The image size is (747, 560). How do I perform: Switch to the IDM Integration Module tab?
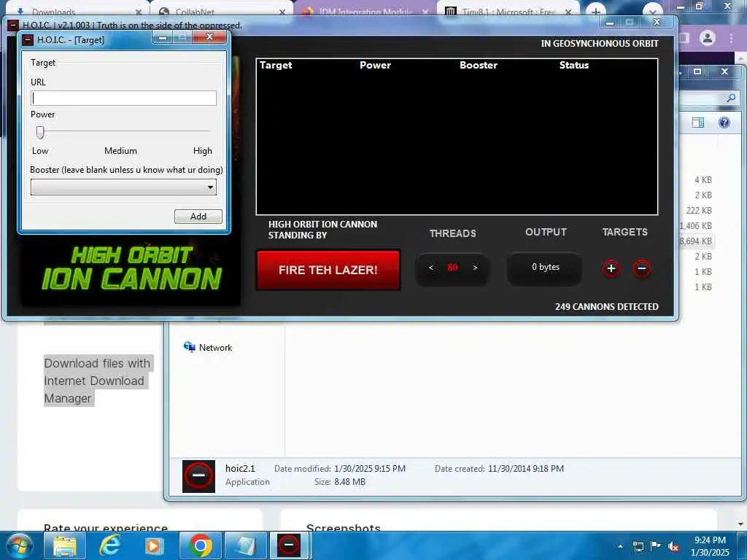(x=365, y=12)
